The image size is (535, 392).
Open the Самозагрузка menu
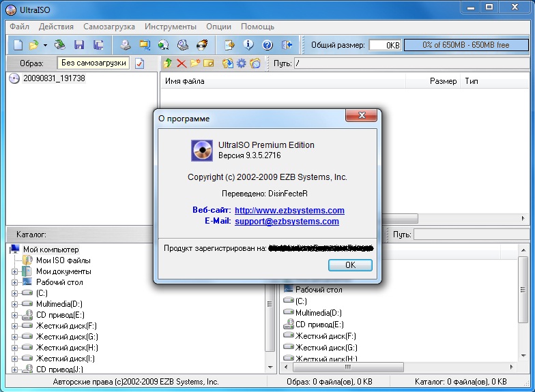pyautogui.click(x=109, y=27)
